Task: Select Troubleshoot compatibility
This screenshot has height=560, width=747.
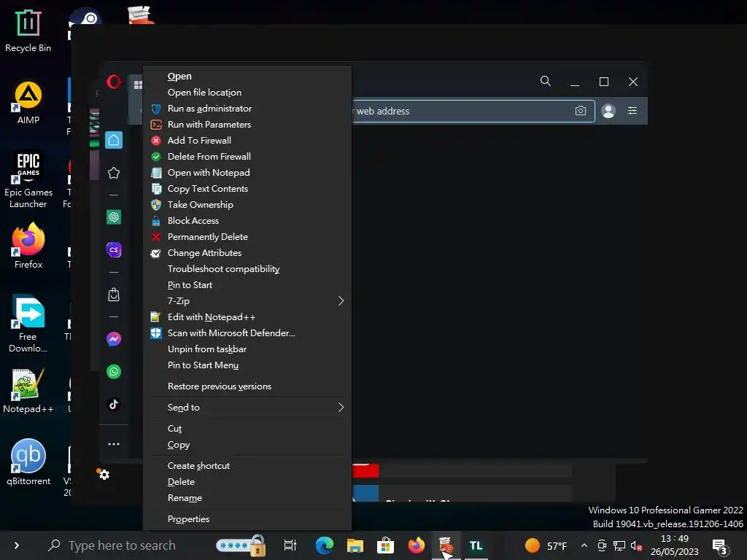Action: click(247, 269)
